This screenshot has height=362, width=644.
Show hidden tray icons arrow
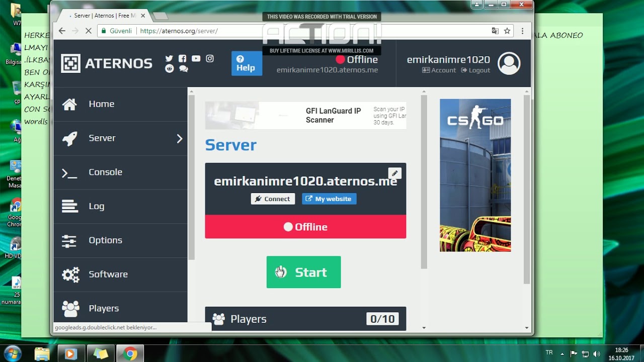point(562,353)
